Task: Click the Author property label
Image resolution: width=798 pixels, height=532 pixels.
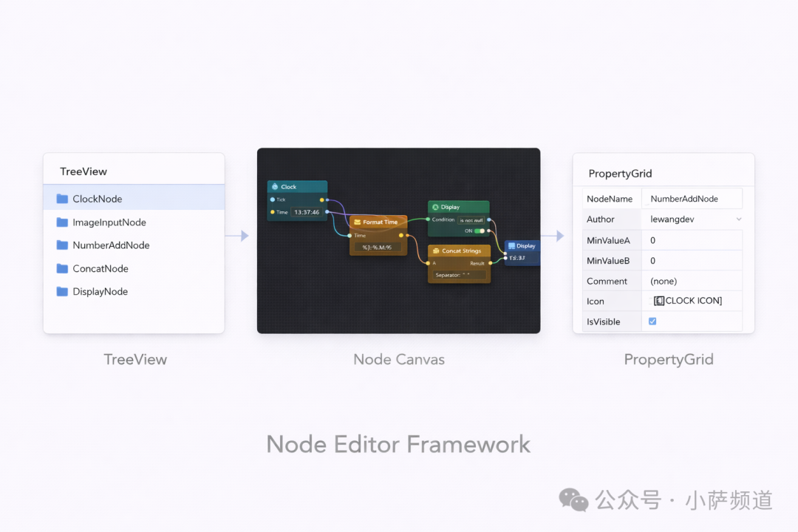Action: [601, 219]
